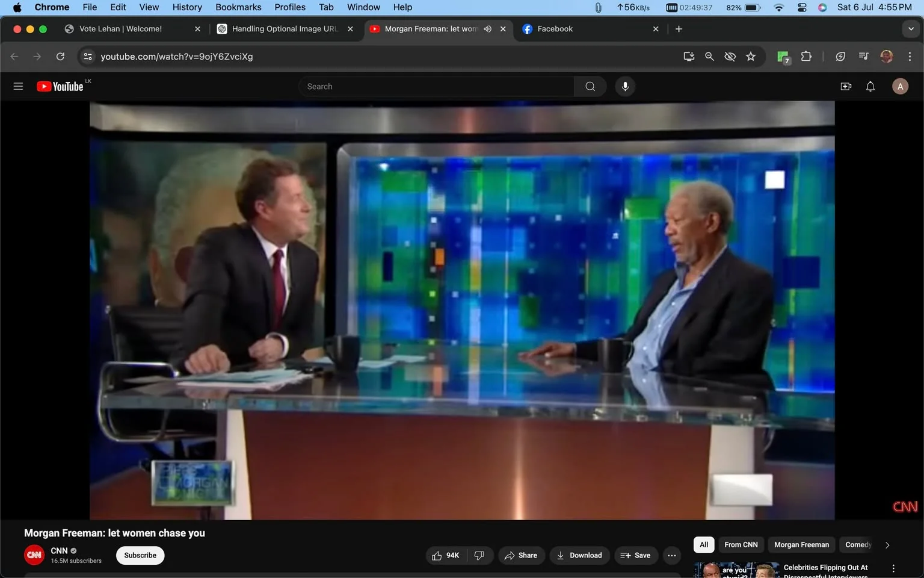Open the YouTube Create video icon
924x578 pixels.
coord(846,86)
